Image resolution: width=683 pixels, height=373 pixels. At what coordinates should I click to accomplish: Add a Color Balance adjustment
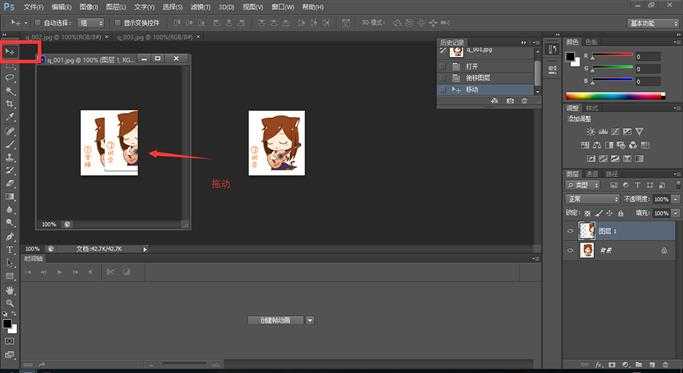point(597,145)
